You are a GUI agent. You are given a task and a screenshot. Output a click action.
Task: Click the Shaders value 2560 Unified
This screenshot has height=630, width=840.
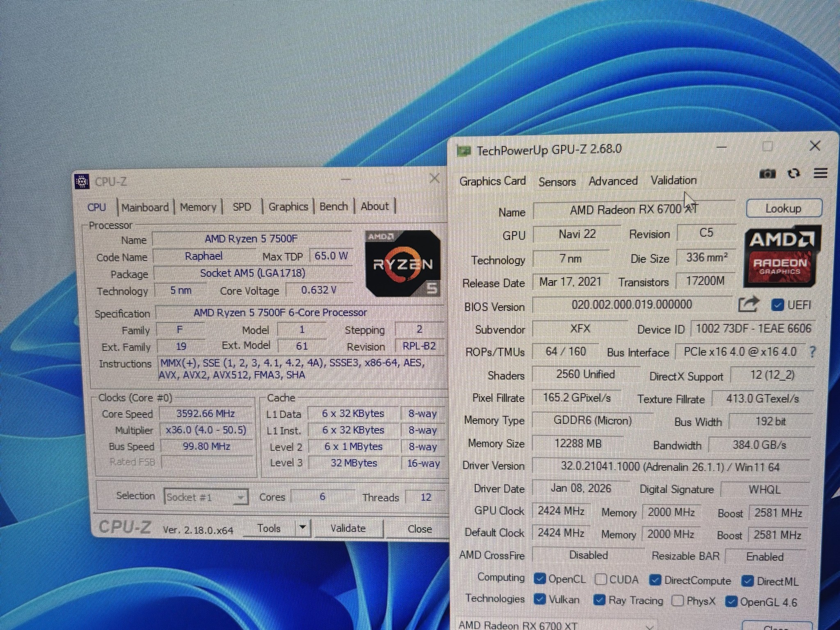pos(585,374)
